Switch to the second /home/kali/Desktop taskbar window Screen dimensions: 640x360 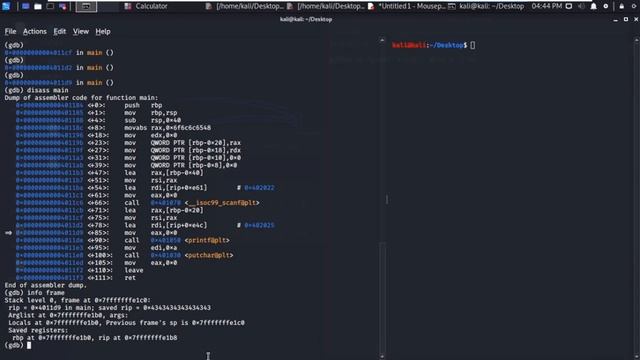(325, 6)
